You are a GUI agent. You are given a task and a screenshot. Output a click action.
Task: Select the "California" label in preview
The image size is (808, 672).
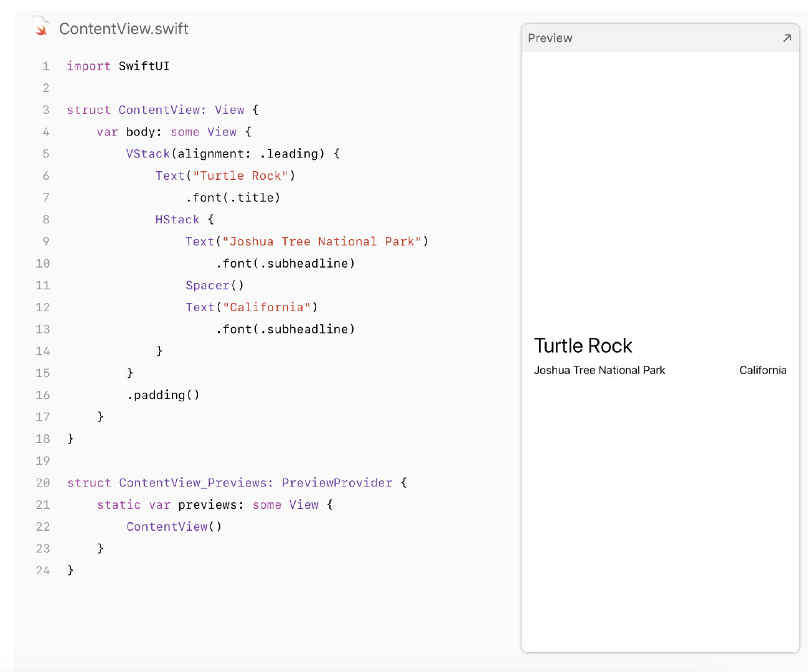(763, 370)
